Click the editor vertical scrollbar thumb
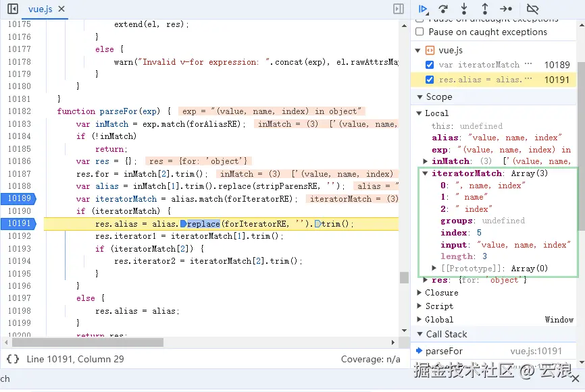585x392 pixels. click(x=404, y=277)
